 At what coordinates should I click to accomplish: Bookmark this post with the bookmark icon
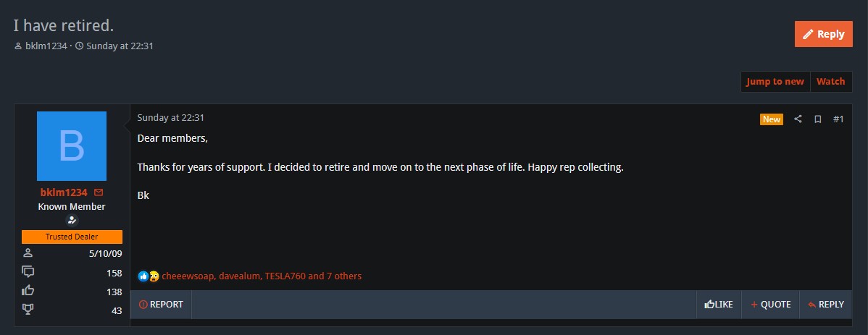coord(817,119)
